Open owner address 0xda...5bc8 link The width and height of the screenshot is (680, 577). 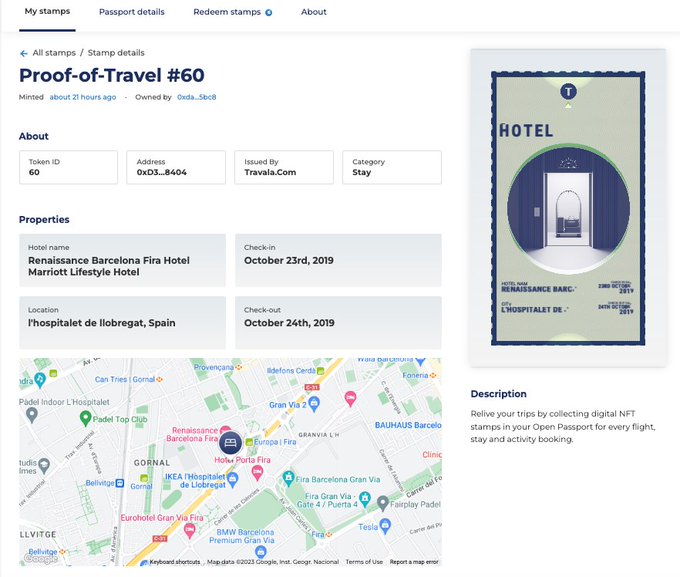click(196, 97)
